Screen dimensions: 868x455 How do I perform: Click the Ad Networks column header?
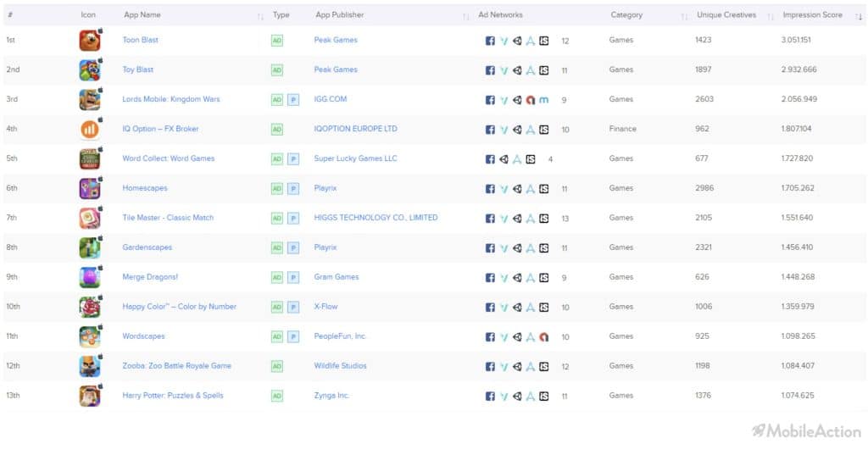pyautogui.click(x=500, y=15)
